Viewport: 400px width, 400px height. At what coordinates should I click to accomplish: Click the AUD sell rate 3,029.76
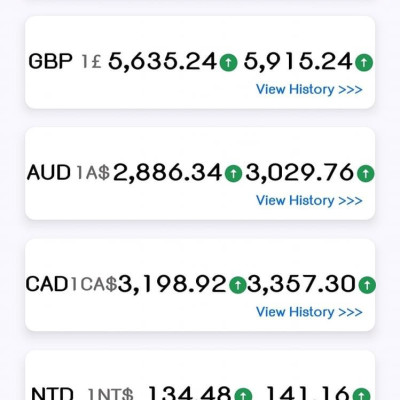[x=299, y=174]
